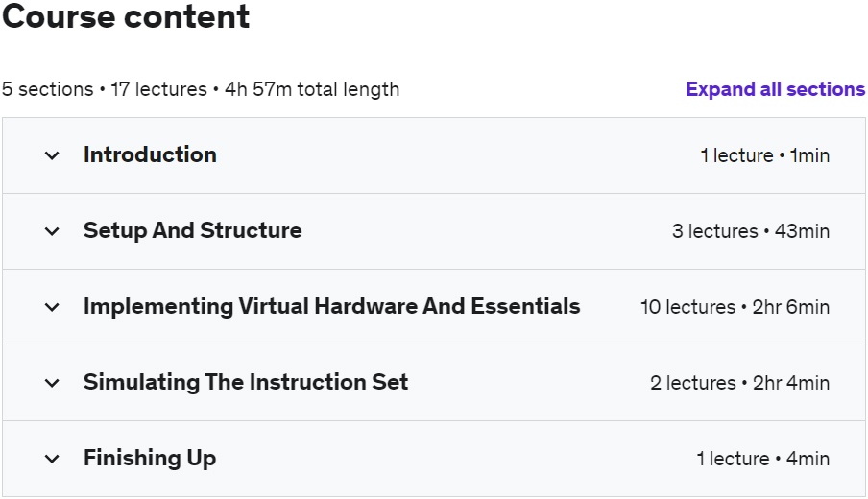Click the '5 sections' summary text

point(48,89)
